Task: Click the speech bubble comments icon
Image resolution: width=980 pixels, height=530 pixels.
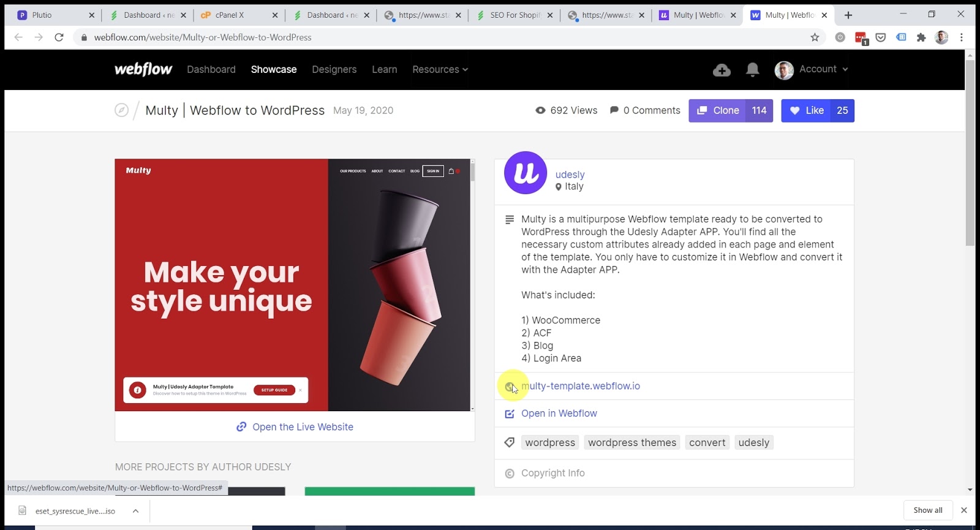Action: tap(614, 110)
